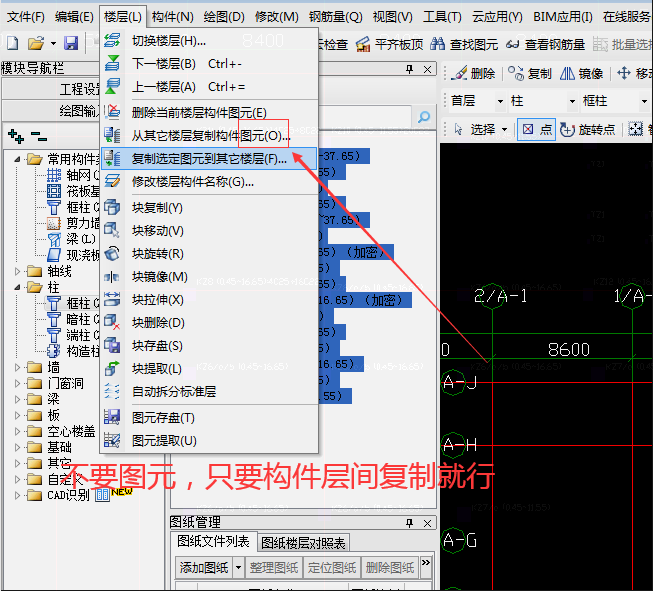Click the collapse-all minus icon in navigator
Image resolution: width=653 pixels, height=591 pixels.
point(39,136)
